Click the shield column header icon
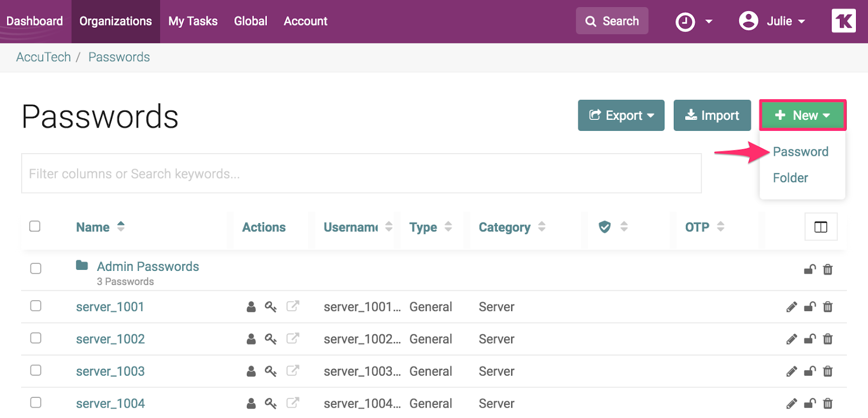Image resolution: width=868 pixels, height=418 pixels. click(605, 227)
